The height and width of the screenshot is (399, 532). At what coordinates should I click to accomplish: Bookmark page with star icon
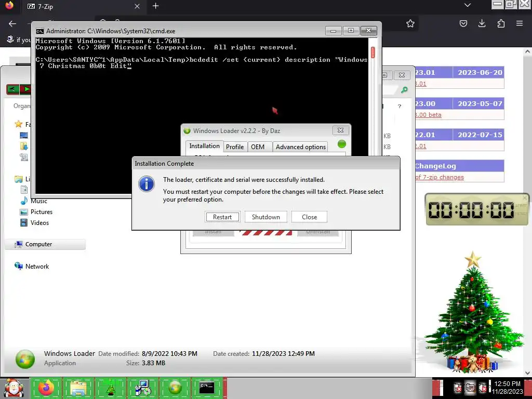pos(410,23)
